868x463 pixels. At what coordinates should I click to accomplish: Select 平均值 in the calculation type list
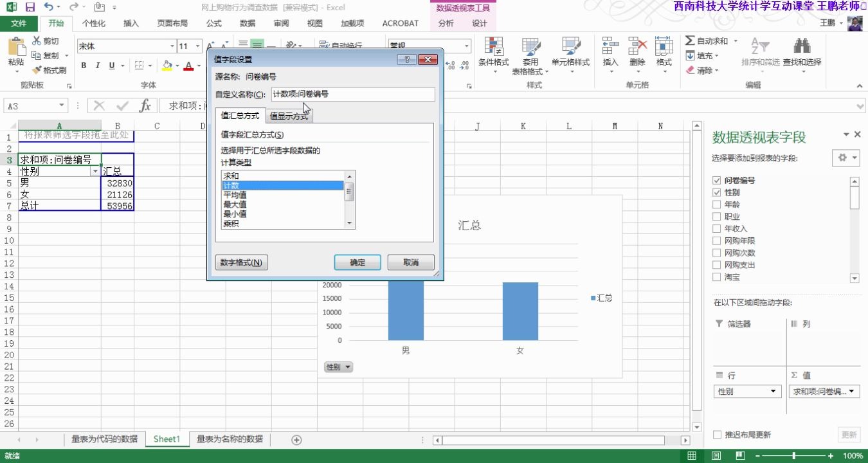click(234, 195)
